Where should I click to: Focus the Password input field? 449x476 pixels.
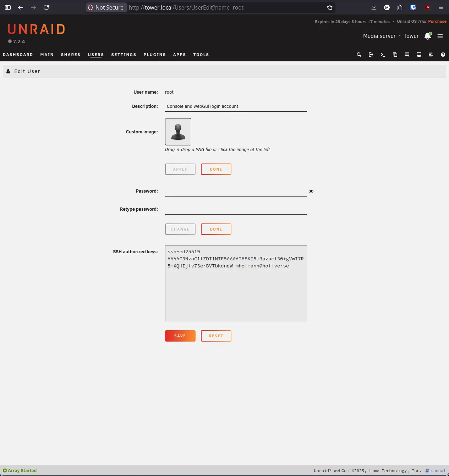(236, 191)
